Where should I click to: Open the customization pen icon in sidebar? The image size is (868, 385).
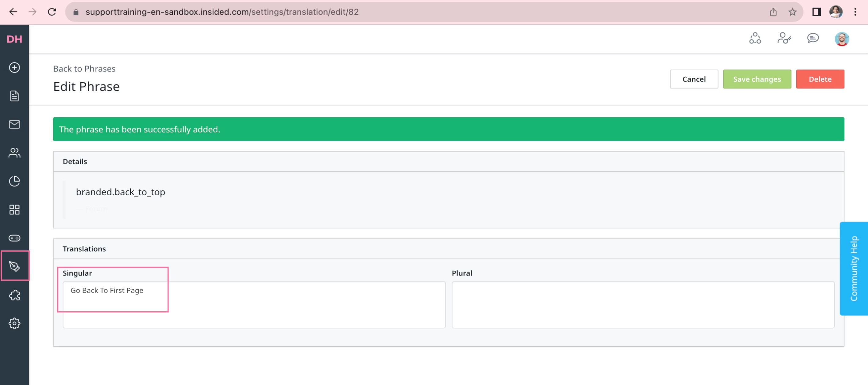click(x=14, y=266)
